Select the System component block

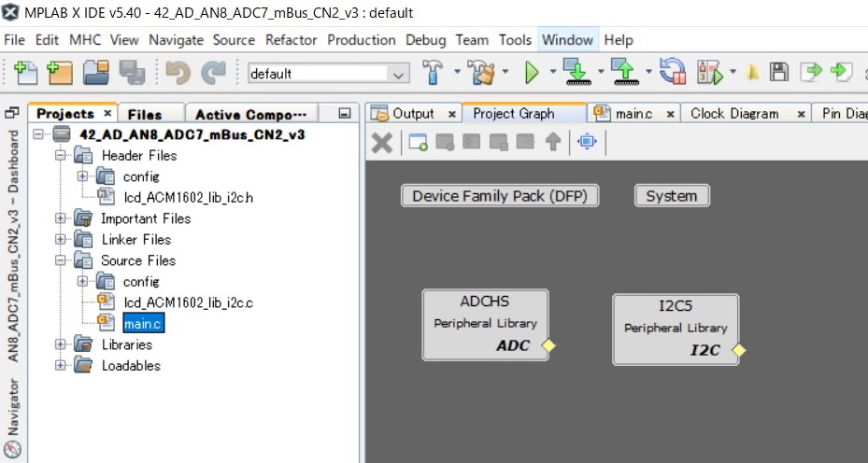671,196
